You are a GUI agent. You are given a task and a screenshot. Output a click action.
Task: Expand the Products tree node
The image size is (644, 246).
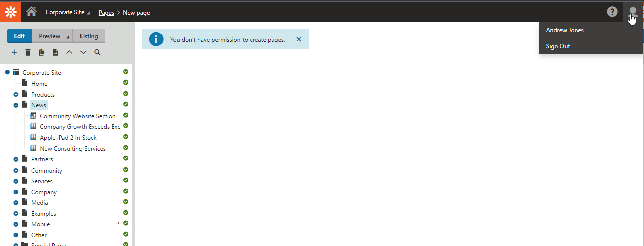click(16, 95)
